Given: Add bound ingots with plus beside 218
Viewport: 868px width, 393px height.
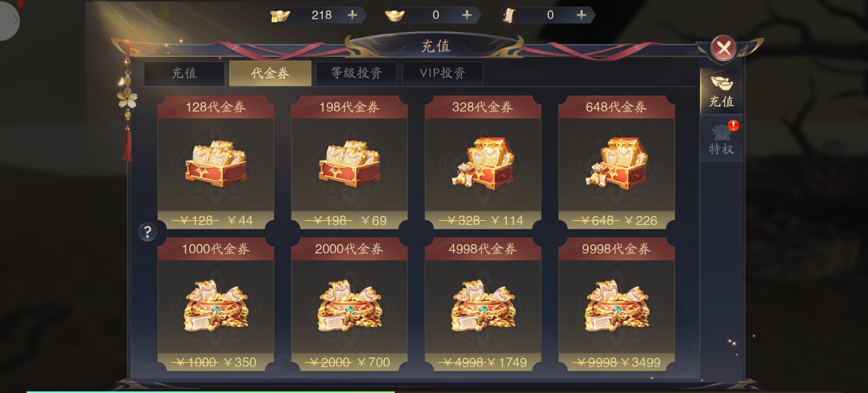Looking at the screenshot, I should click(x=352, y=15).
